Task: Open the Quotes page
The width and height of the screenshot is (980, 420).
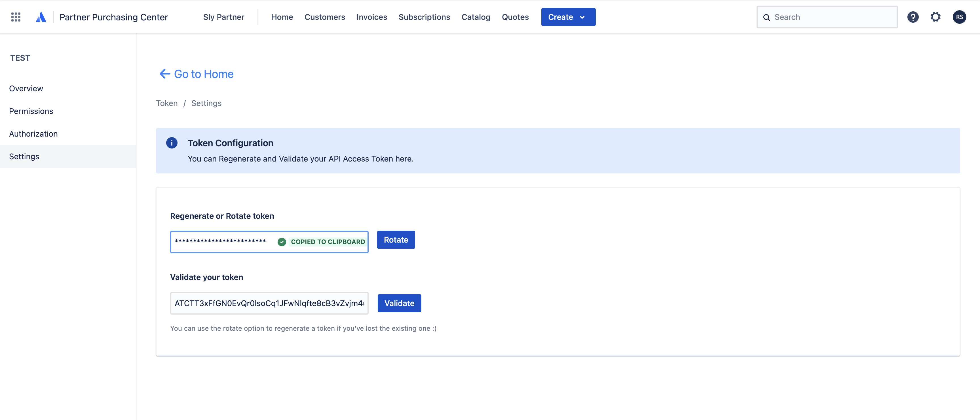Action: 515,17
